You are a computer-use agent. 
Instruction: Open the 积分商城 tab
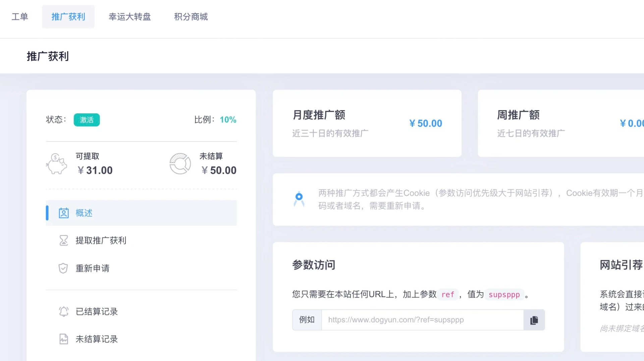pos(191,17)
